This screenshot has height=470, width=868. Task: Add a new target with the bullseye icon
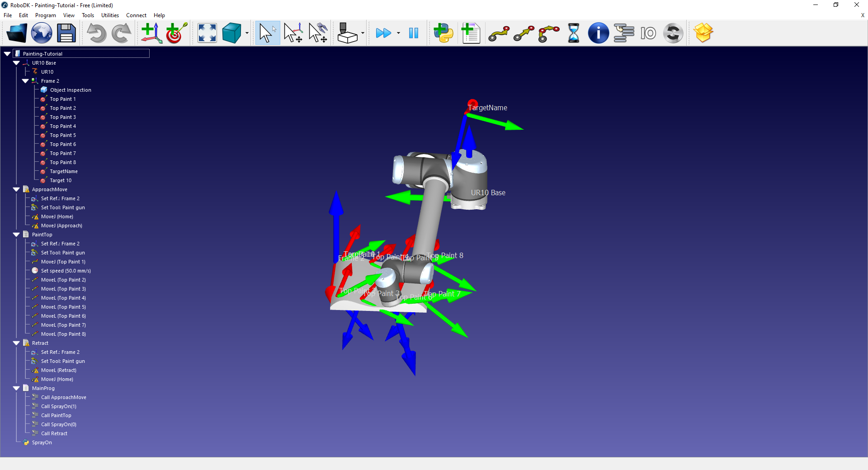pyautogui.click(x=176, y=33)
